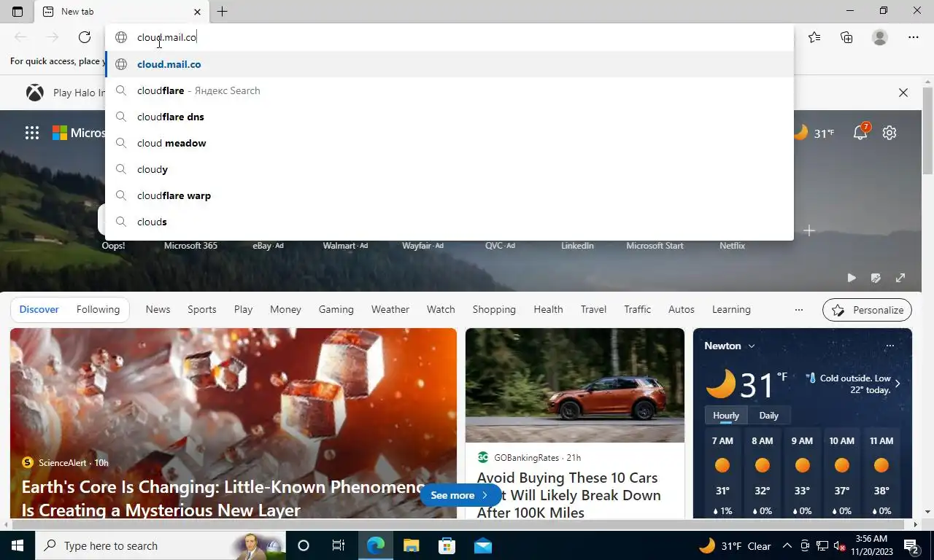The width and height of the screenshot is (934, 560).
Task: Open the Gaming category
Action: coord(336,309)
